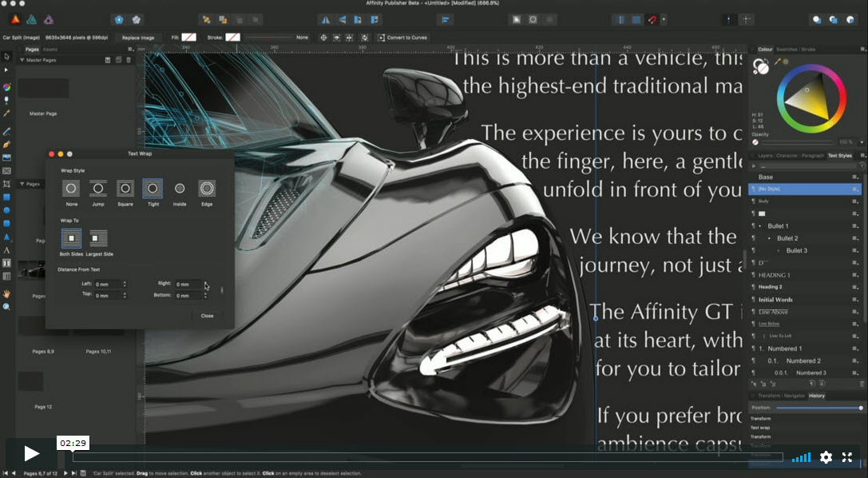Play the video
The image size is (868, 478).
pos(32,454)
